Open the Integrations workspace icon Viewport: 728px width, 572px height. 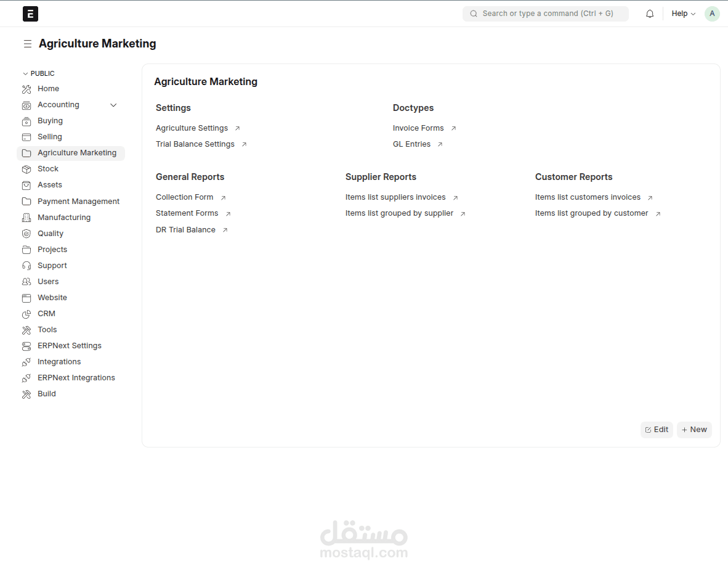[27, 361]
